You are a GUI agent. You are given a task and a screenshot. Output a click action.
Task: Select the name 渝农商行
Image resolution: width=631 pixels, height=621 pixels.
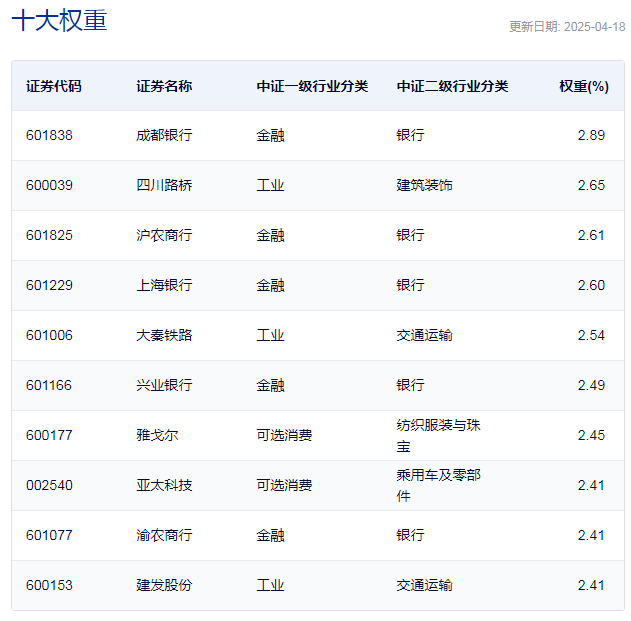click(164, 535)
